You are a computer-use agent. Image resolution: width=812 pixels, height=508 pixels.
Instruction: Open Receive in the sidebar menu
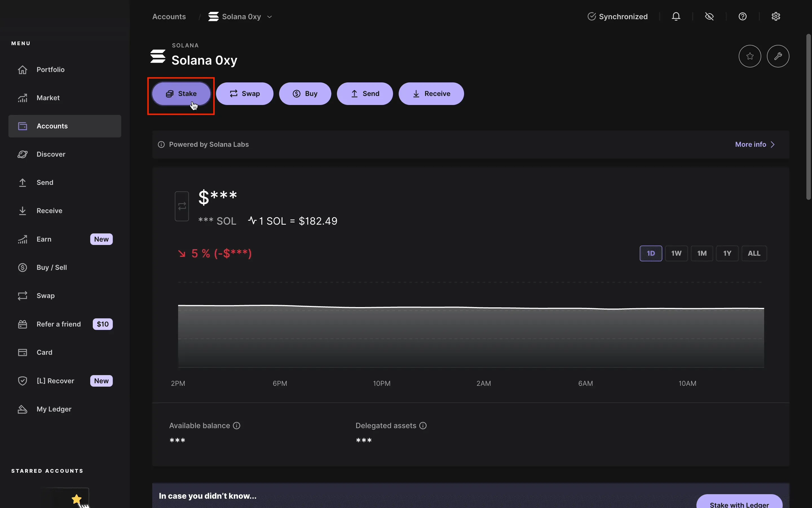click(65, 211)
